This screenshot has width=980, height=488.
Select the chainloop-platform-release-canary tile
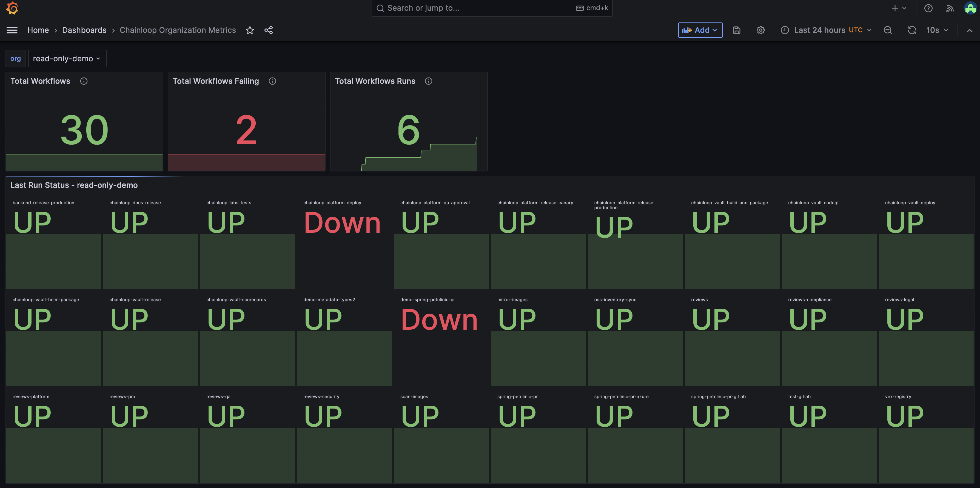[538, 243]
